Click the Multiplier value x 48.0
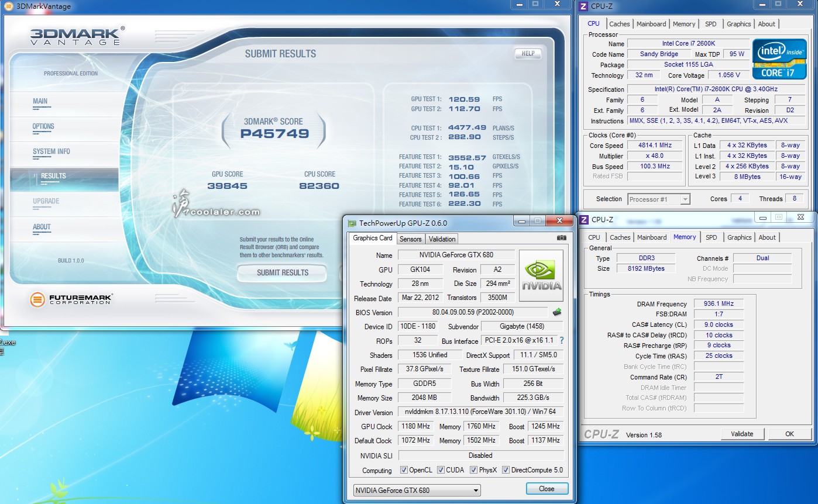This screenshot has height=504, width=818. pos(655,156)
